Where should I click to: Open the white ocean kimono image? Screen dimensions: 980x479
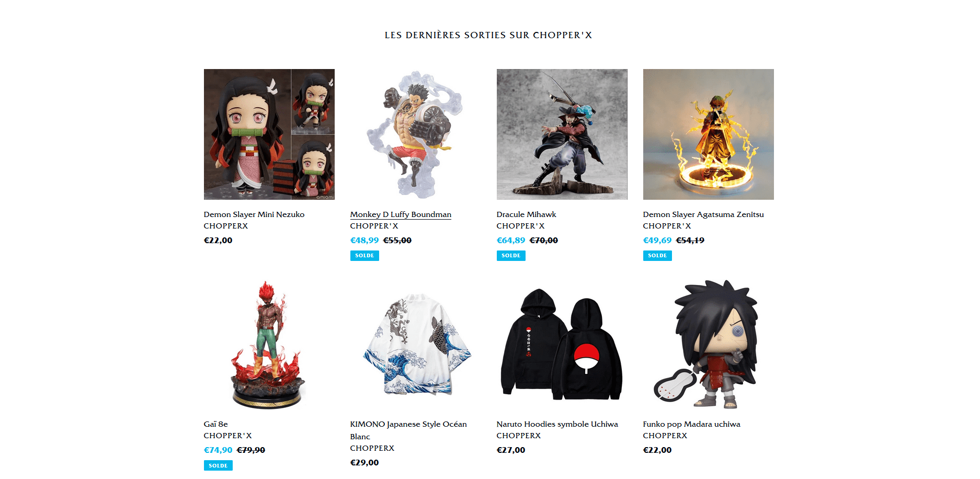(x=415, y=344)
